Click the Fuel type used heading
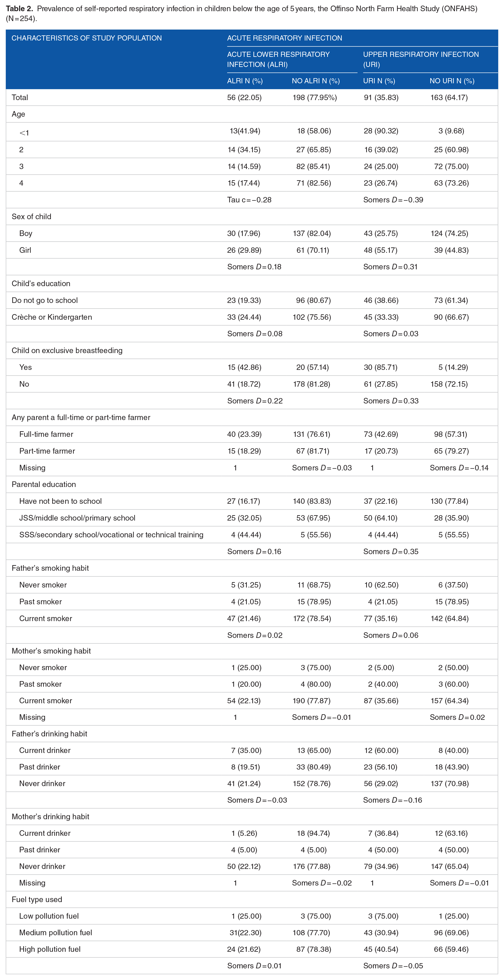Viewport: 504px width, 980px height. [37, 899]
